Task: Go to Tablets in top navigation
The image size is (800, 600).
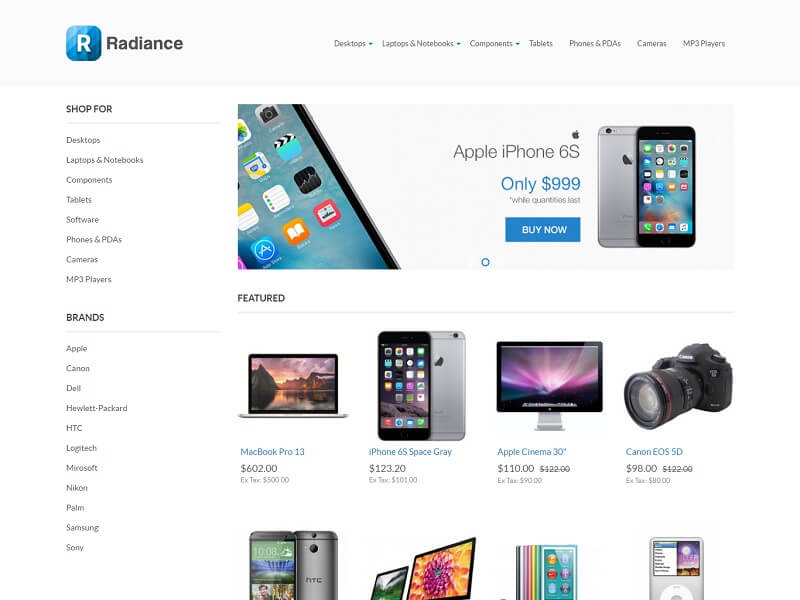Action: (x=541, y=44)
